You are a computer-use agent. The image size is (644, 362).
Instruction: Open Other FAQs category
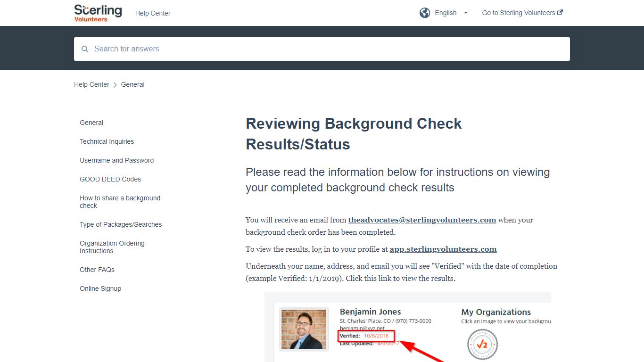pyautogui.click(x=97, y=270)
